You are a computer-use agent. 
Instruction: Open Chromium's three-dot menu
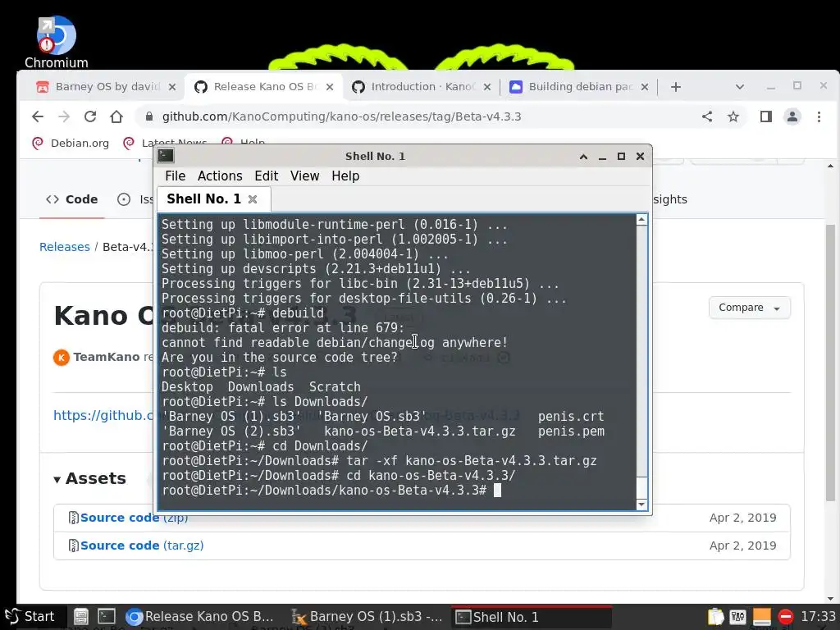[x=819, y=116]
